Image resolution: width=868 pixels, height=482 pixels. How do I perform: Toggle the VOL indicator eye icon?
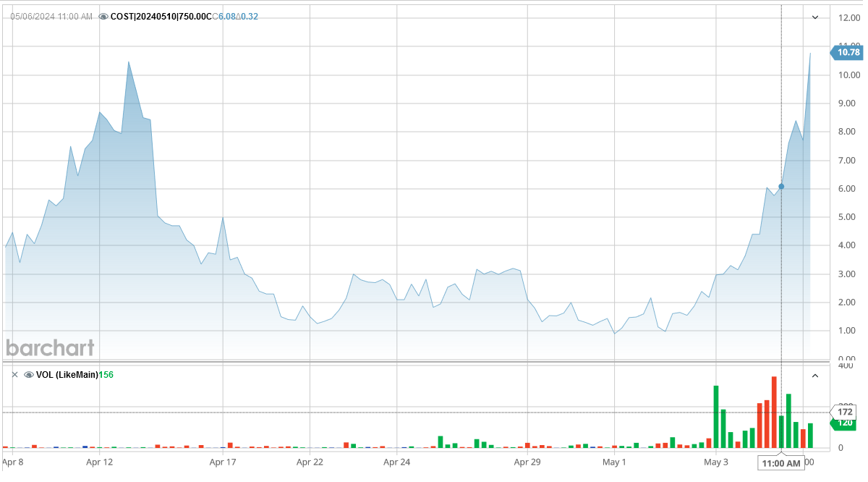point(29,374)
